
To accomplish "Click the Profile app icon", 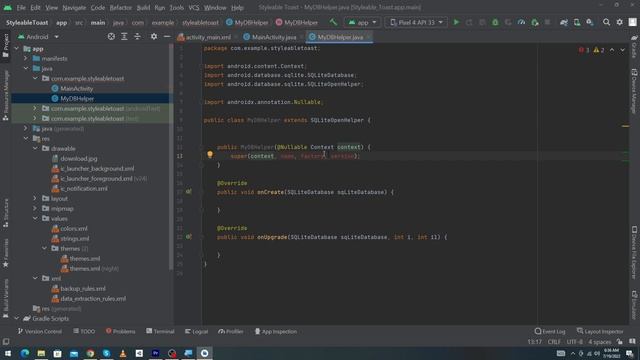I will tap(521, 22).
